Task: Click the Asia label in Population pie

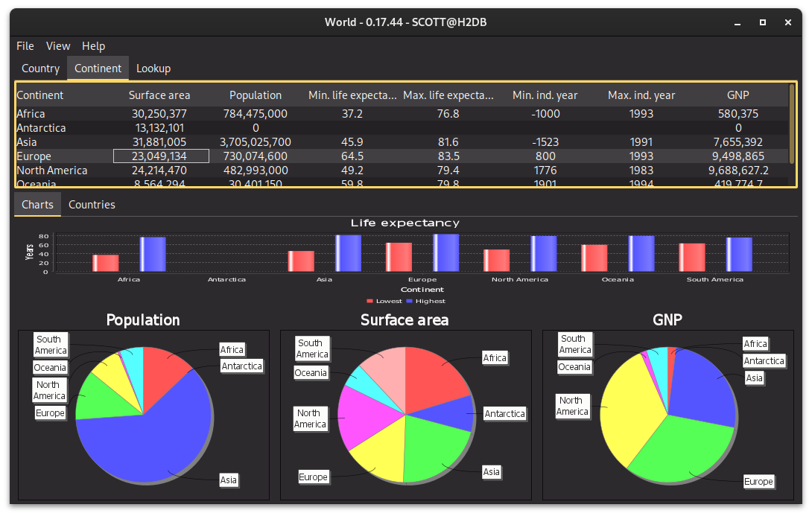Action: pyautogui.click(x=229, y=480)
